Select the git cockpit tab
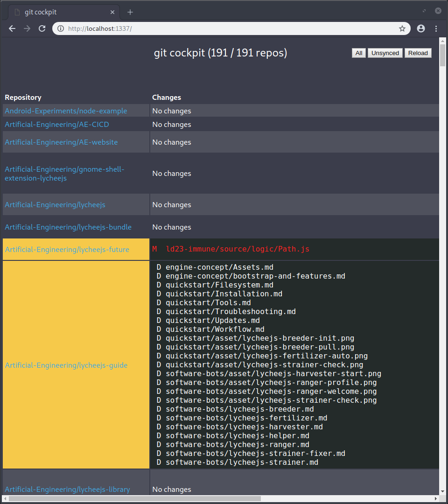This screenshot has width=448, height=504. pyautogui.click(x=64, y=12)
